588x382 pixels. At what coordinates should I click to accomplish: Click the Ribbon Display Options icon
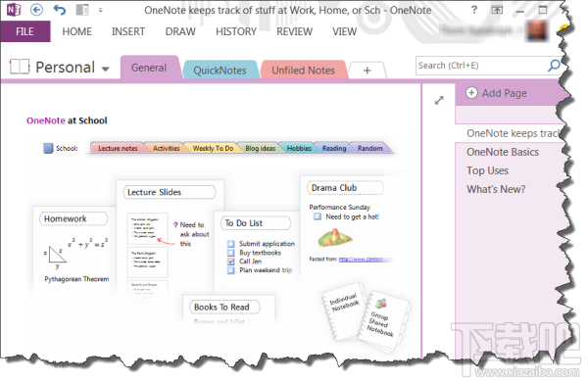click(x=497, y=10)
